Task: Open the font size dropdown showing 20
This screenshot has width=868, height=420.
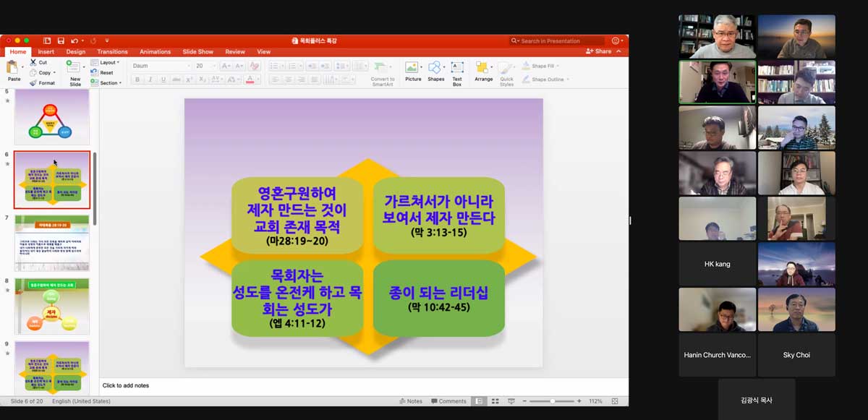Action: (x=205, y=66)
